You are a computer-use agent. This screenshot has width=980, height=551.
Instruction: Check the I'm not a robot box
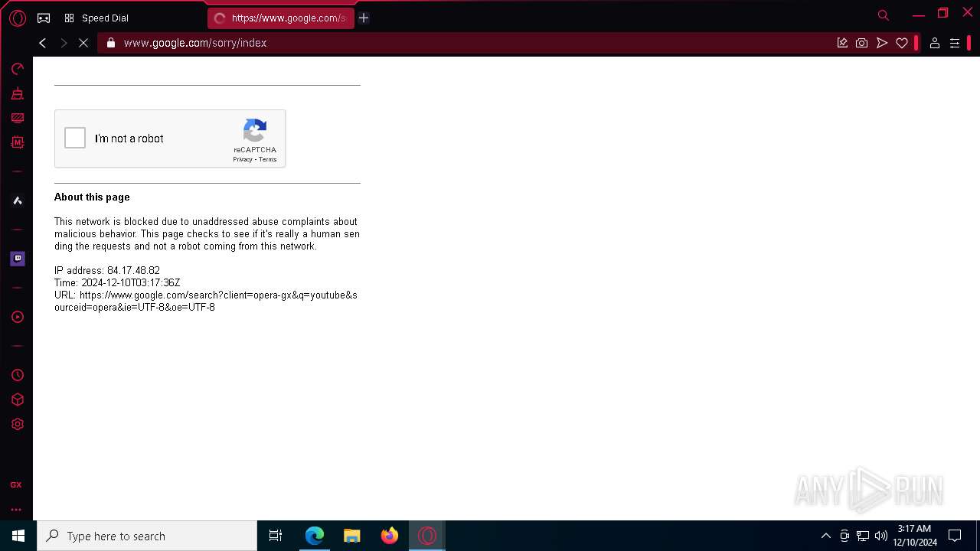point(75,138)
